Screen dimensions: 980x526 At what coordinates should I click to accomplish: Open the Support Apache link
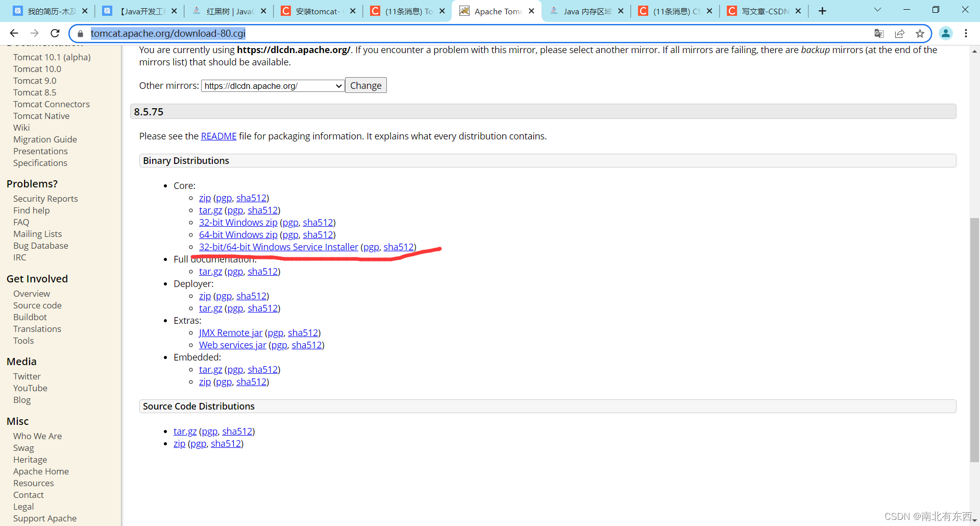pos(45,518)
